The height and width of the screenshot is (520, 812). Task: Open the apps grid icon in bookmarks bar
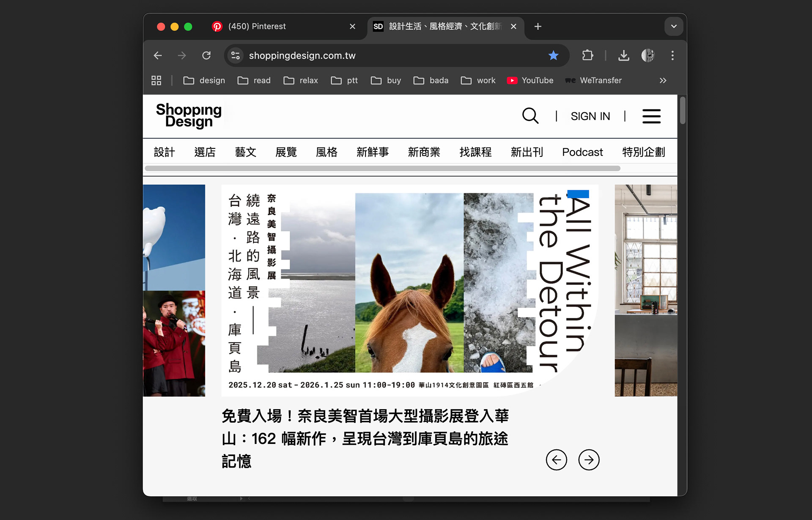pyautogui.click(x=156, y=80)
